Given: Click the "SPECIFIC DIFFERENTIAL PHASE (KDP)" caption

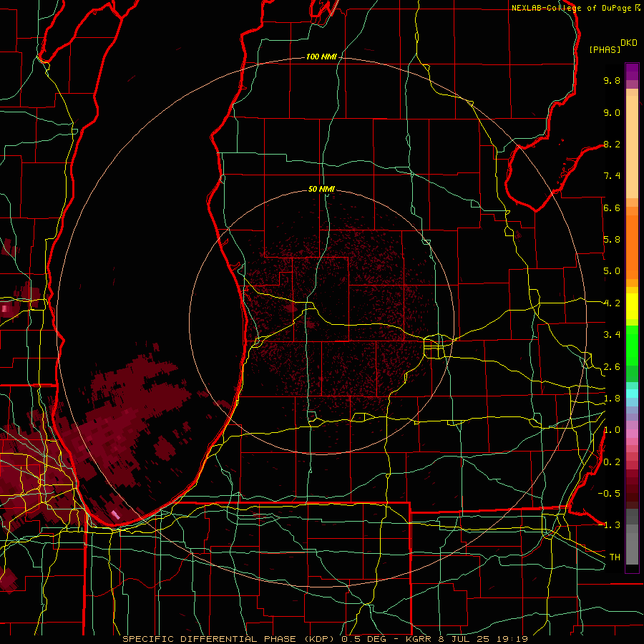Looking at the screenshot, I should [230, 639].
